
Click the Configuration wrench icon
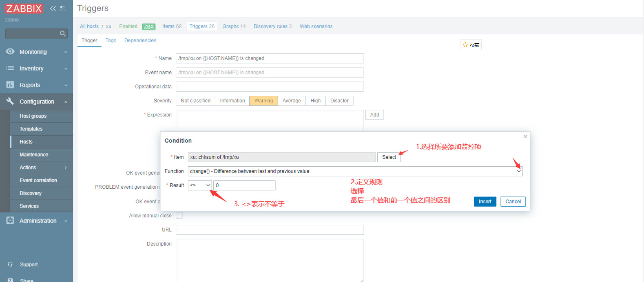(x=10, y=101)
